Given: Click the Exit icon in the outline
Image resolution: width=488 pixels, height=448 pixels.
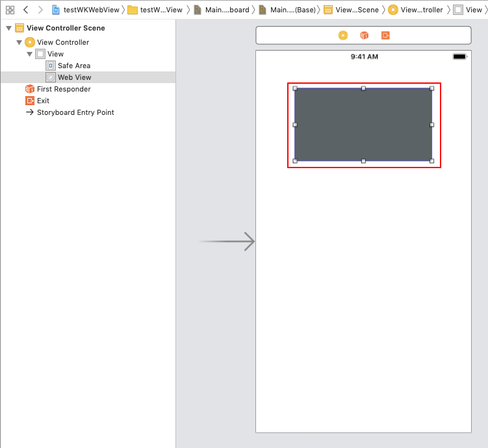Looking at the screenshot, I should coord(30,101).
